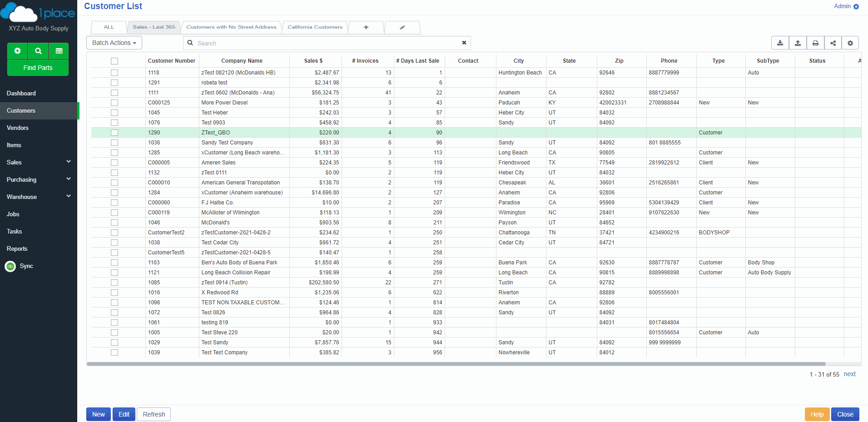Expand the Sales menu in the sidebar
Viewport: 868px width, 422px height.
pyautogui.click(x=38, y=162)
